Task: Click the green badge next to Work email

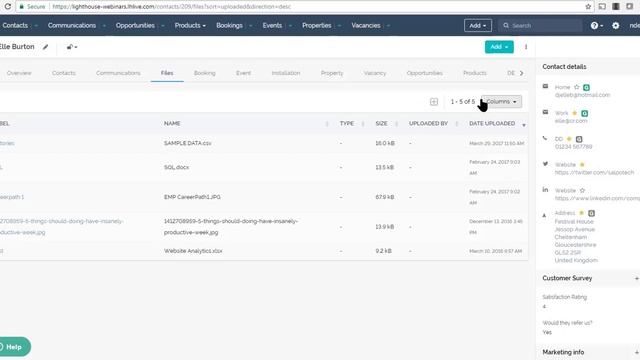Action: click(584, 113)
